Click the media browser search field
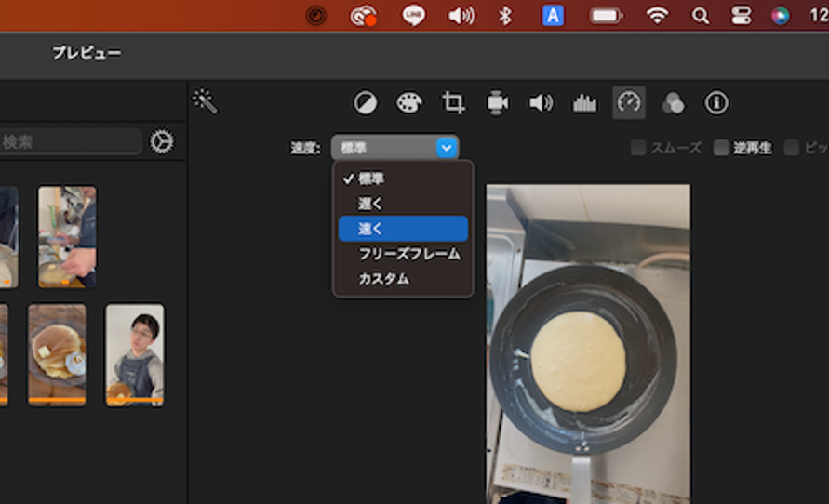The image size is (829, 504). coord(70,141)
